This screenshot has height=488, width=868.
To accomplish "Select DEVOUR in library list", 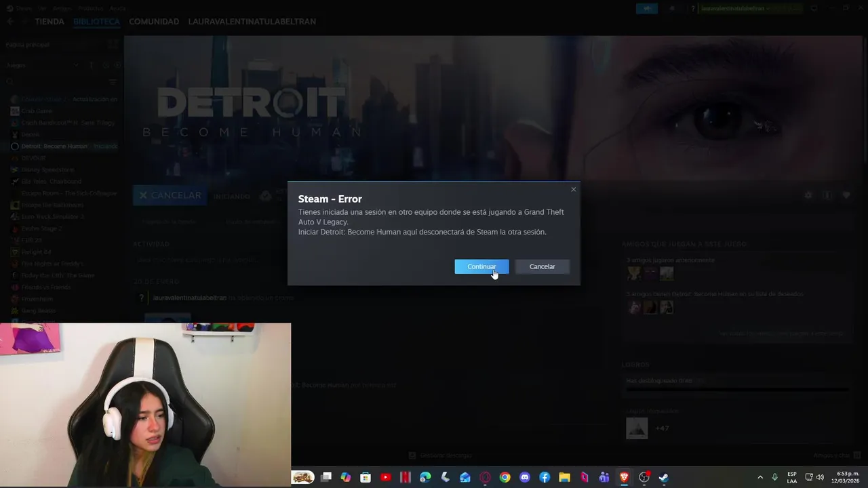I will [x=33, y=158].
